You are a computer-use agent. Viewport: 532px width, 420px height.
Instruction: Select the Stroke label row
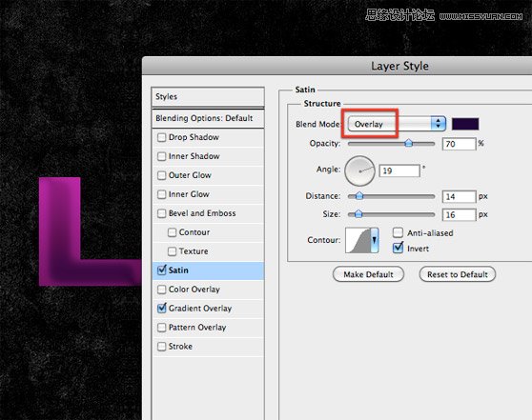[208, 346]
